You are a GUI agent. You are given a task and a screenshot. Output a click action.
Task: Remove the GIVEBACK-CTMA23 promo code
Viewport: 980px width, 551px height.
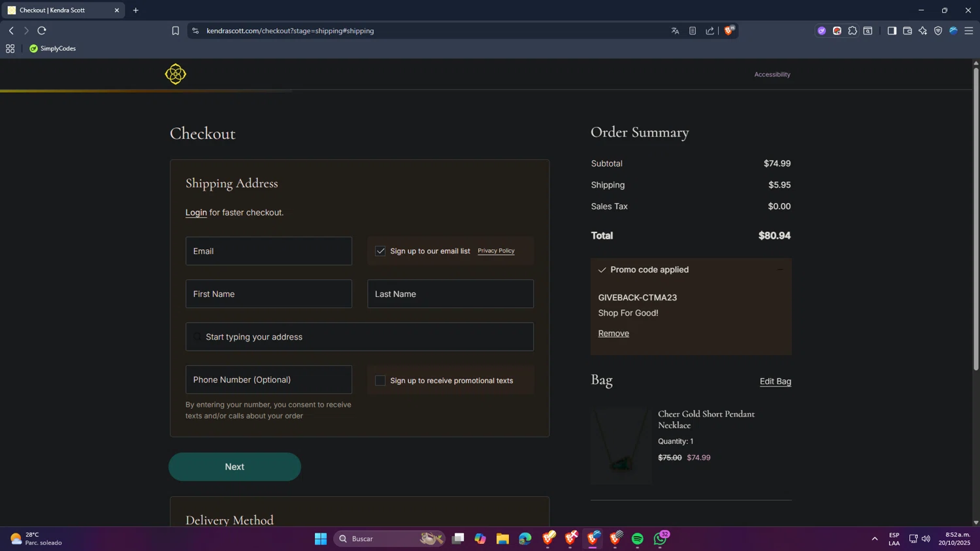pos(613,334)
